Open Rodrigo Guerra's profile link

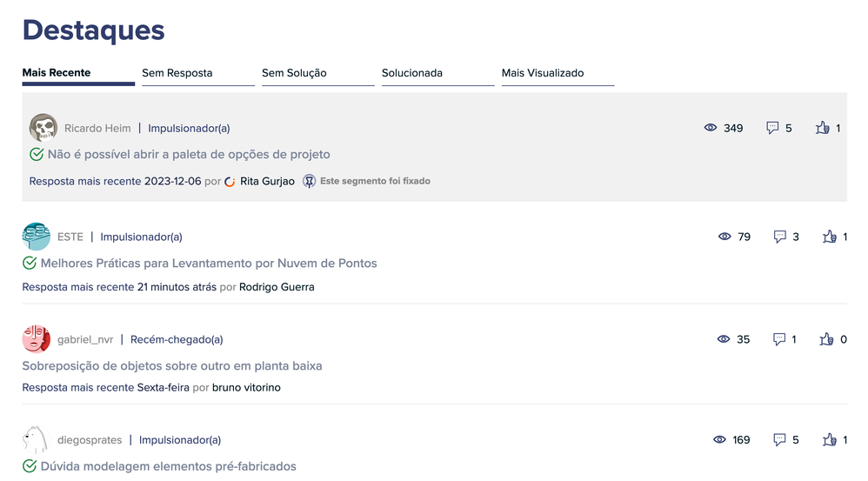pyautogui.click(x=277, y=287)
